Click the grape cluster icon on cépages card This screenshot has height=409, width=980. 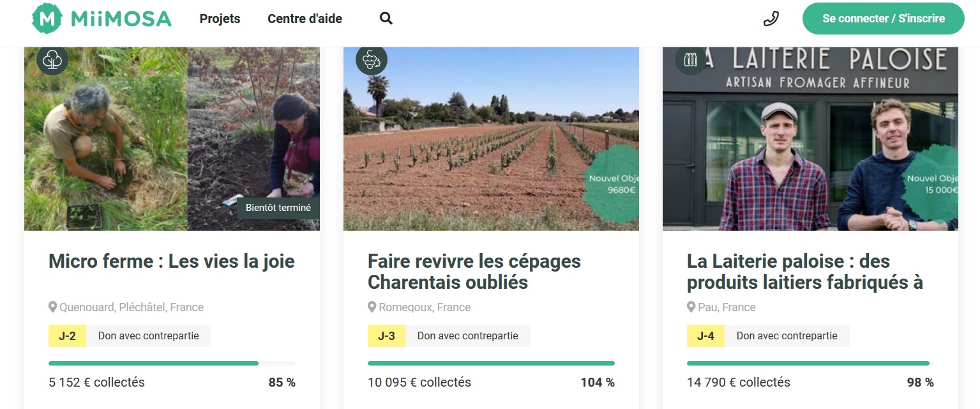[x=371, y=59]
